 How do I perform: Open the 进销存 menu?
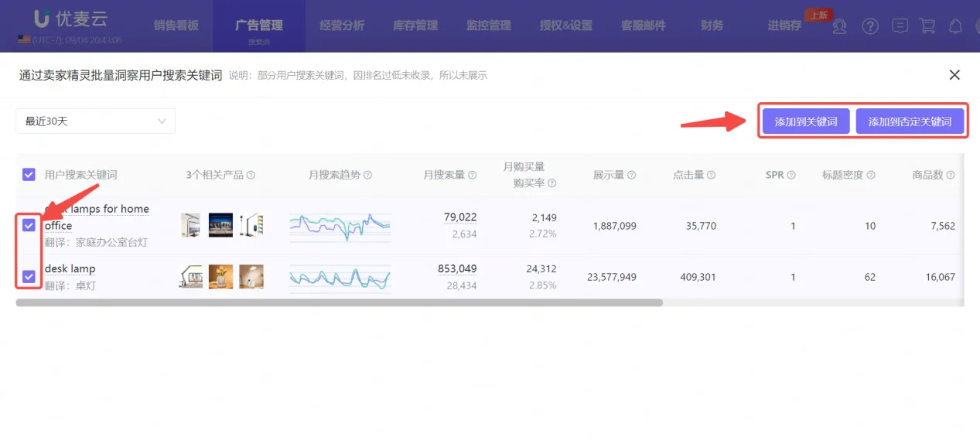click(784, 26)
